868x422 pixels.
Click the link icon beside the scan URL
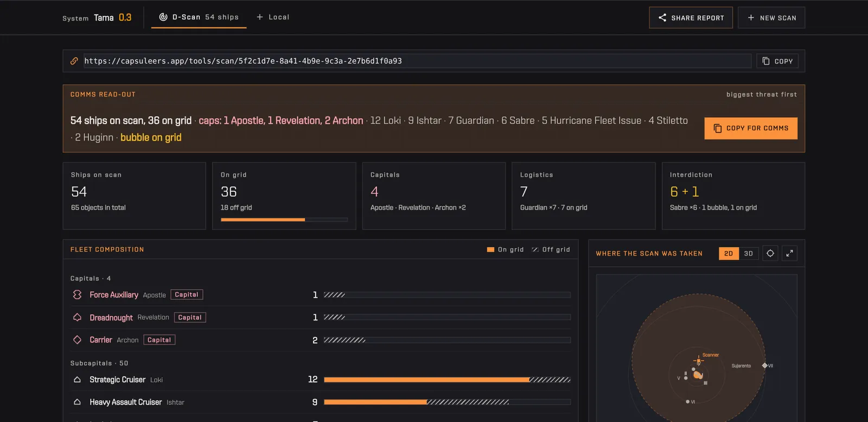[x=74, y=61]
